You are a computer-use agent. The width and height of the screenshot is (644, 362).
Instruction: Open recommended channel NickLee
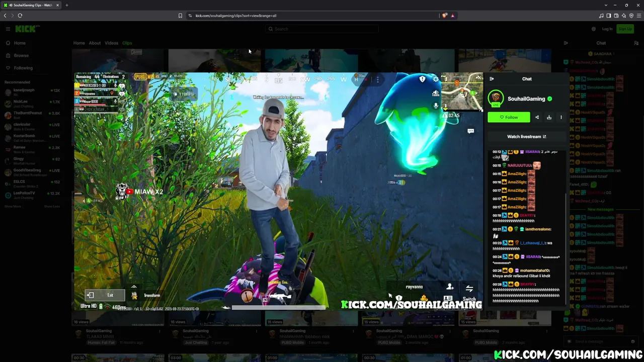32,103
